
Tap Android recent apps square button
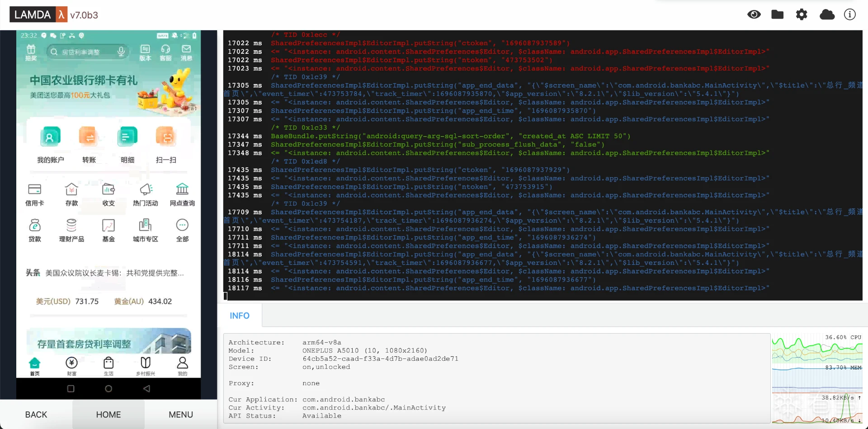71,389
